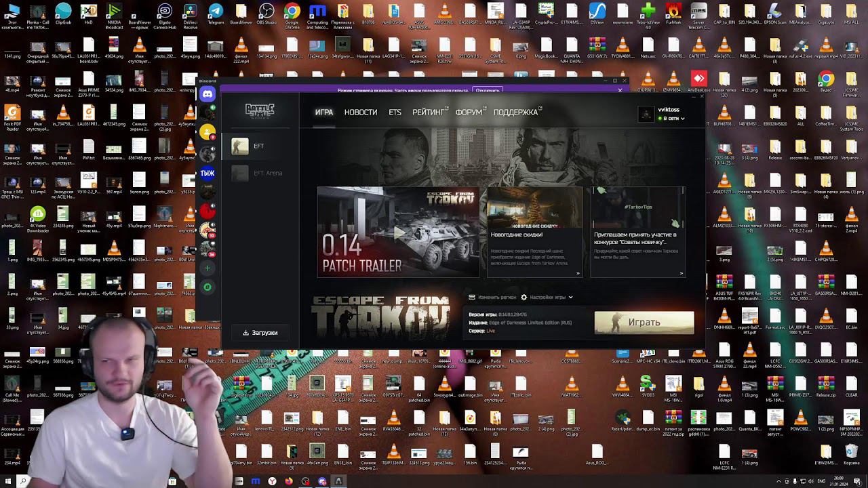Open the ИГРА tab in the launcher

[x=324, y=112]
